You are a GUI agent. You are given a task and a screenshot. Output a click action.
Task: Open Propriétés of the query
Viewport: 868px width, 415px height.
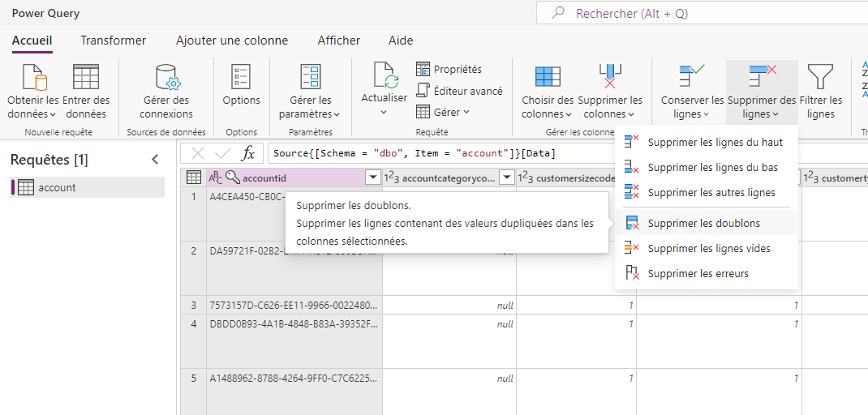click(x=449, y=69)
